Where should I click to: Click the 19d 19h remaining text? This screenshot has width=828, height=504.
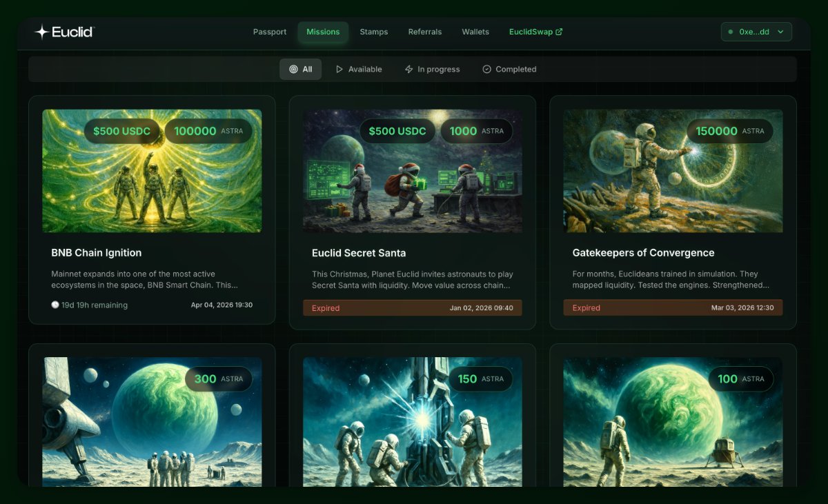point(95,305)
